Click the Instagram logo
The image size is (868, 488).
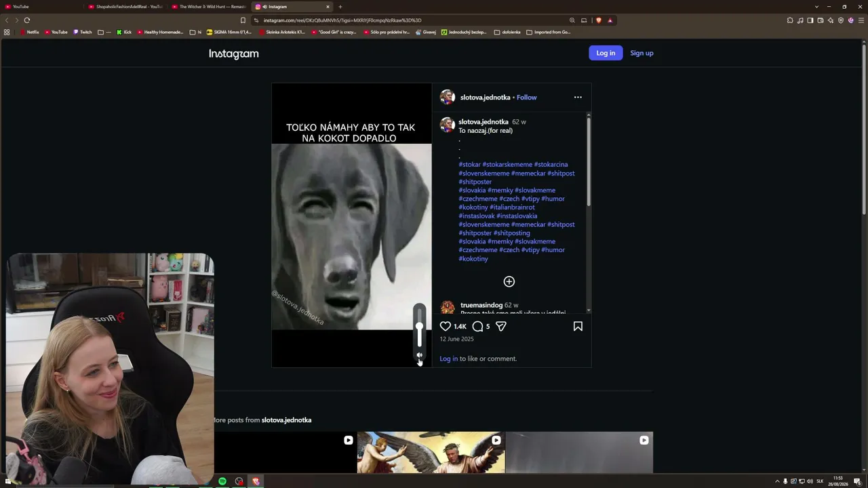(234, 54)
